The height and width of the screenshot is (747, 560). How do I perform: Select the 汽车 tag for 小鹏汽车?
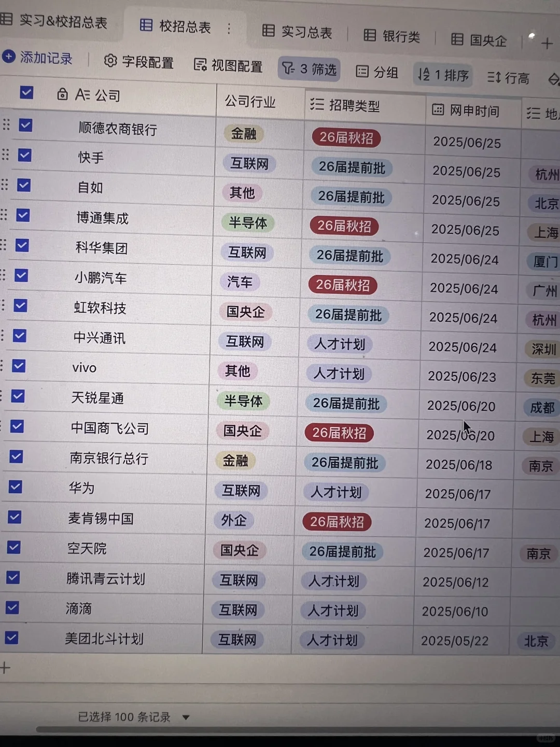pos(240,282)
